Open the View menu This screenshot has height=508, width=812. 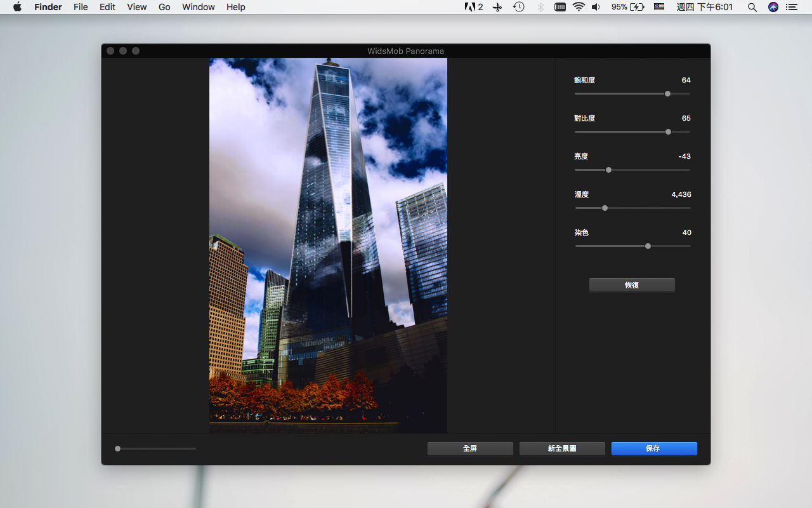point(136,7)
